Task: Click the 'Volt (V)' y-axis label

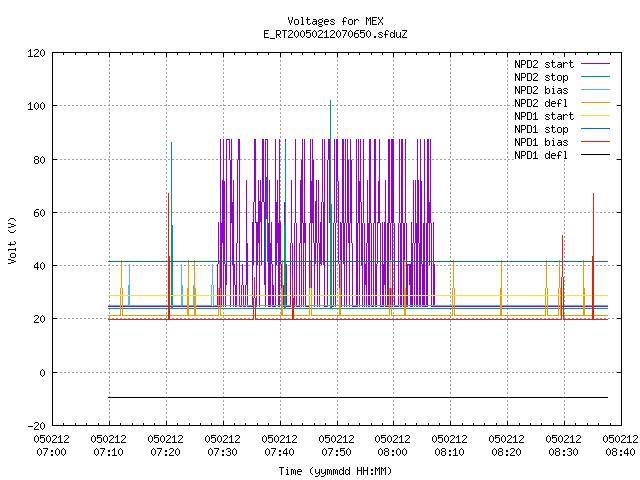Action: [12, 240]
